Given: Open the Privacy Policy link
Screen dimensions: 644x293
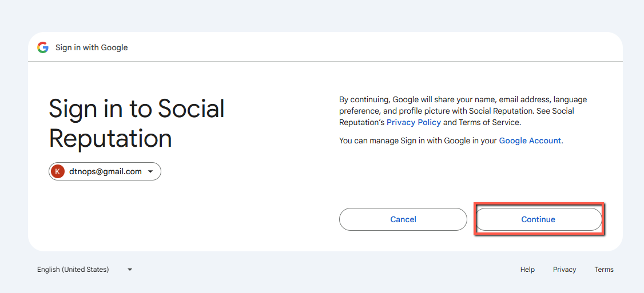Looking at the screenshot, I should point(414,122).
